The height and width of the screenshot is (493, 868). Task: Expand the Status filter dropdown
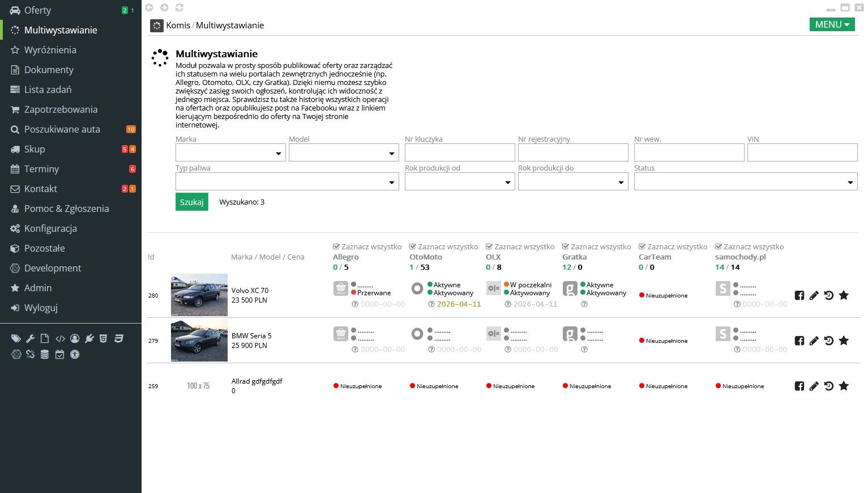(745, 182)
